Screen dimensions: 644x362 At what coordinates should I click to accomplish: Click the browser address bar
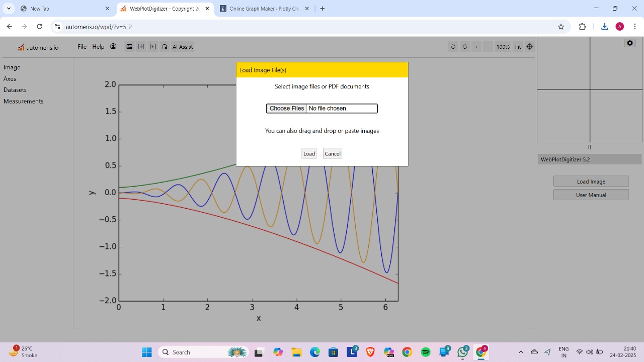[201, 26]
